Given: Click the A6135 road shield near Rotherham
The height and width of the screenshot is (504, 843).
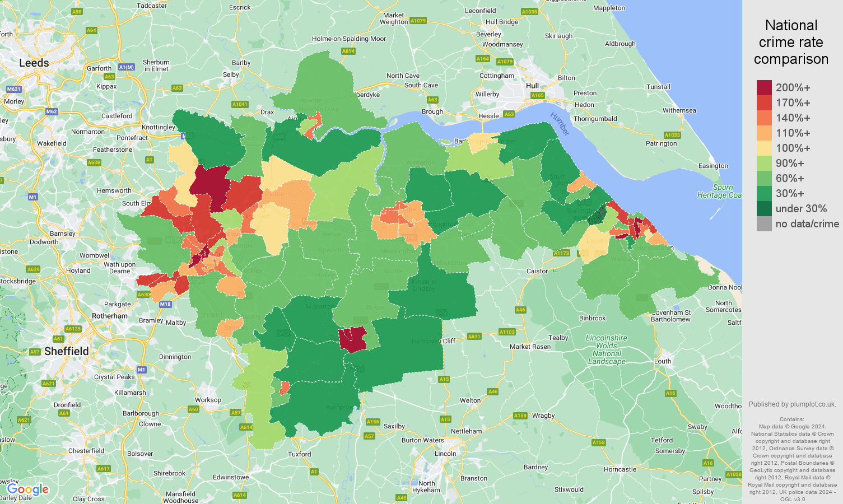Looking at the screenshot, I should tap(73, 329).
